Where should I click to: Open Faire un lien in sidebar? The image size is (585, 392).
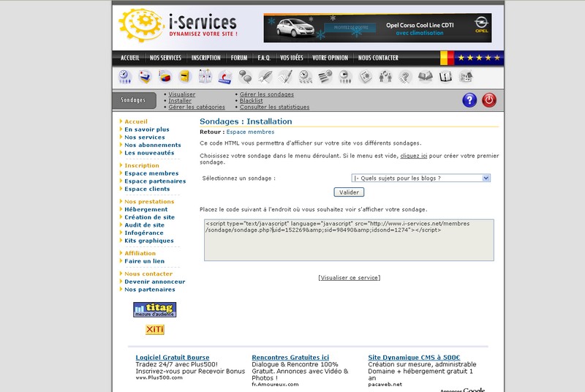coord(144,262)
